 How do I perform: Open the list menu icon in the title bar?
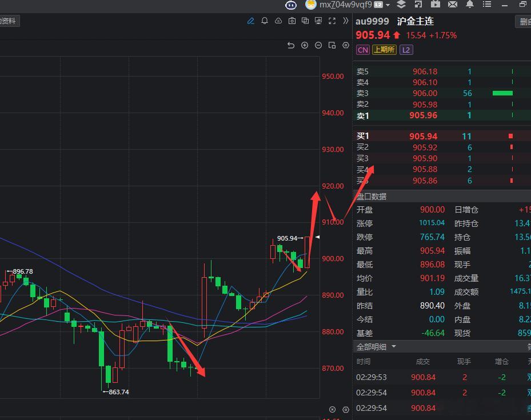[487, 4]
